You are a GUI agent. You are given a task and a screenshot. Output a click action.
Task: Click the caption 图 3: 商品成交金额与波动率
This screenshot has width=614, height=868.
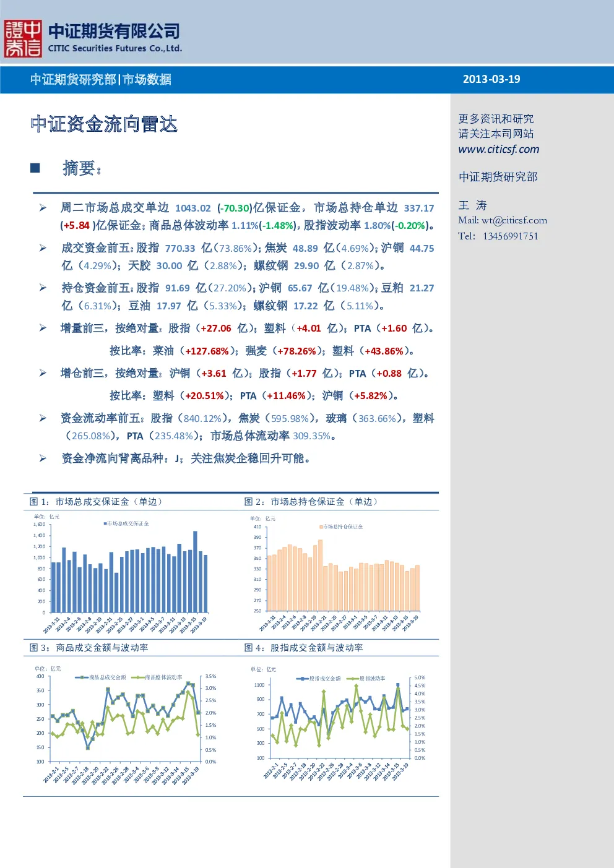point(89,648)
